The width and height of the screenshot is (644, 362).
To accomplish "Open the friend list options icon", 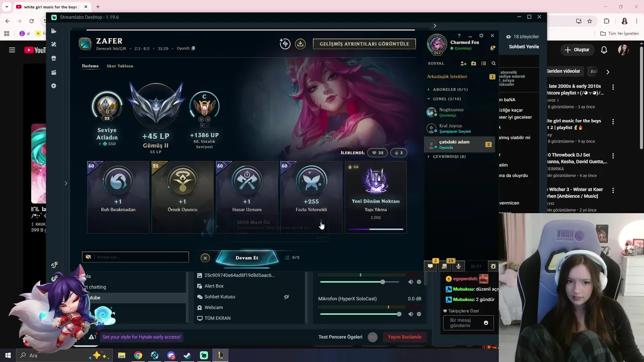I will tap(484, 63).
